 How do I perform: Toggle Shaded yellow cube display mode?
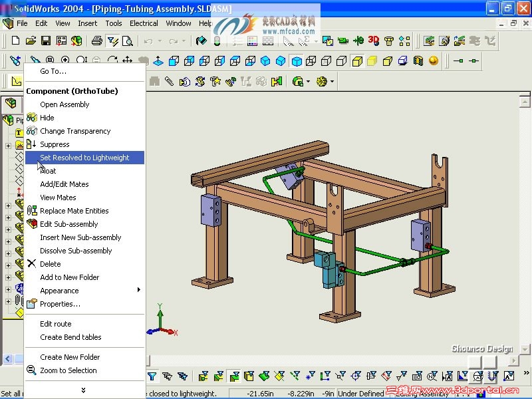point(372,61)
